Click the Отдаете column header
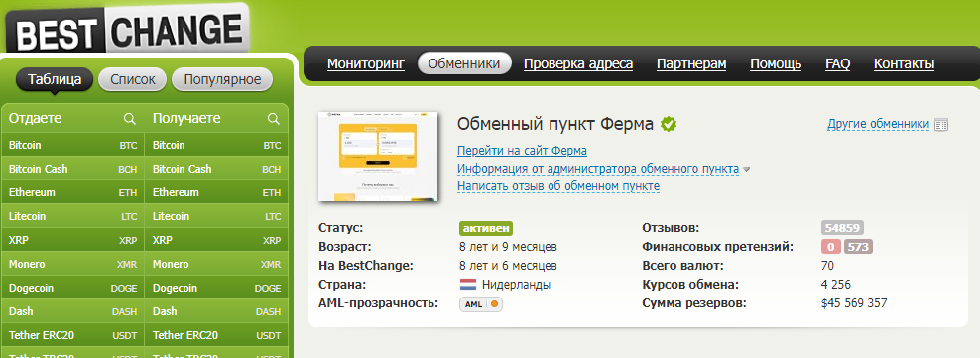 tap(35, 119)
